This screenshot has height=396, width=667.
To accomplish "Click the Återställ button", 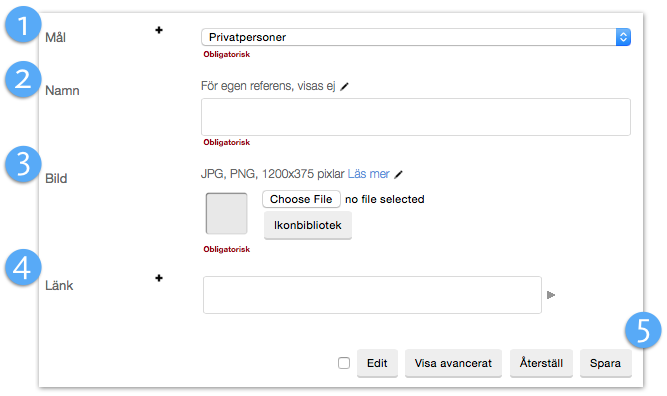I will 541,363.
